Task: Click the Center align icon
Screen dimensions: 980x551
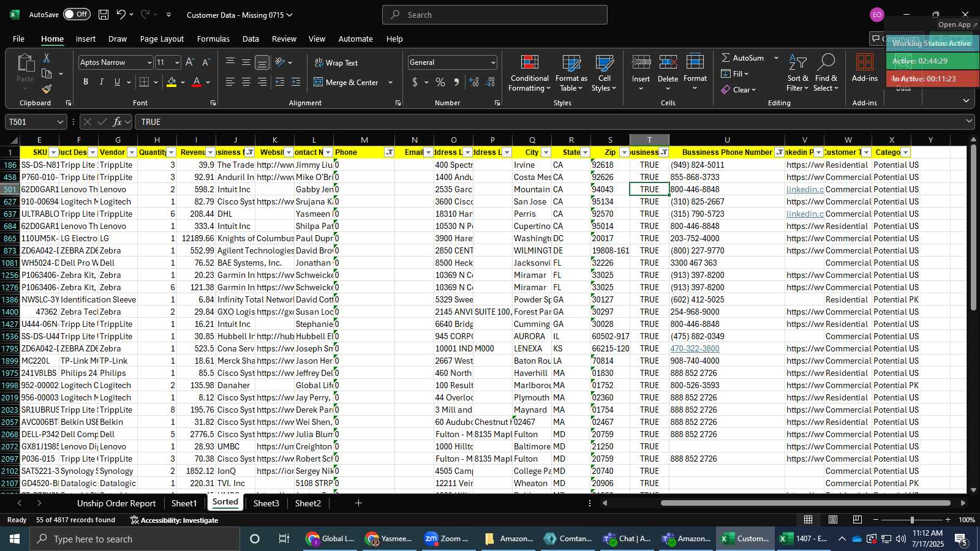Action: (246, 82)
